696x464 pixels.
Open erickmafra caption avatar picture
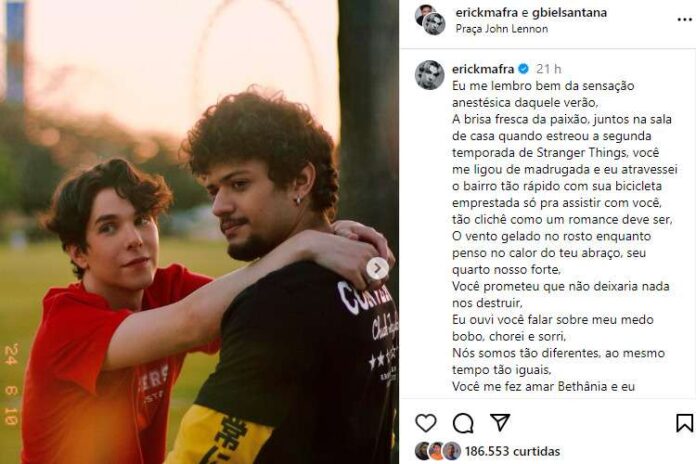pyautogui.click(x=430, y=75)
